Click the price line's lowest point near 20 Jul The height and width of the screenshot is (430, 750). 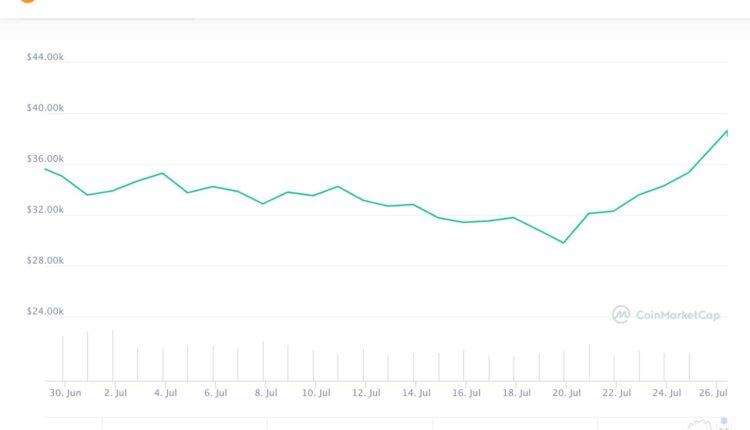coord(564,242)
